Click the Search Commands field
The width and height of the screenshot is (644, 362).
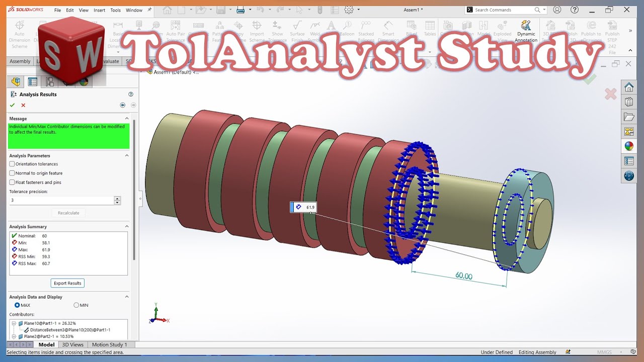(504, 10)
